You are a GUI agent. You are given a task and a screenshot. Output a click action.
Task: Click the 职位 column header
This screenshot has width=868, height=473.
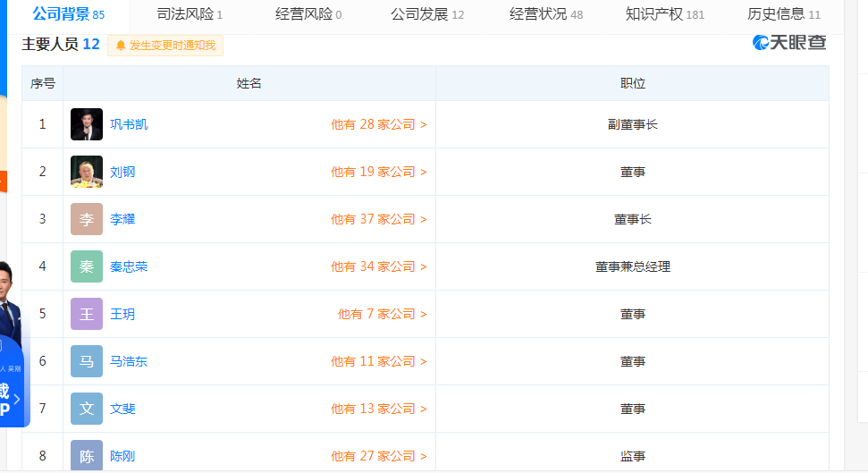[x=632, y=84]
